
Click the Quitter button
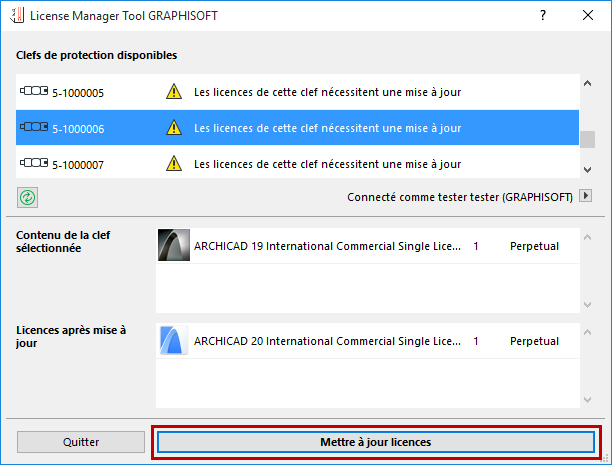81,442
